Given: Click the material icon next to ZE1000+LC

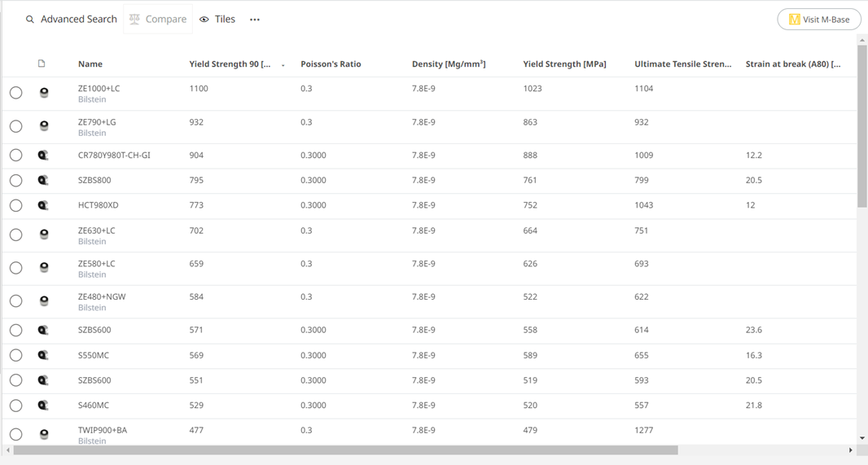Looking at the screenshot, I should [44, 93].
